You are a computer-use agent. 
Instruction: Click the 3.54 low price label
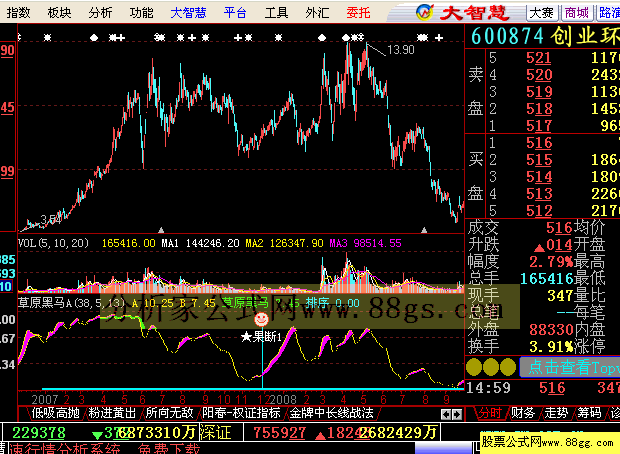[51, 219]
